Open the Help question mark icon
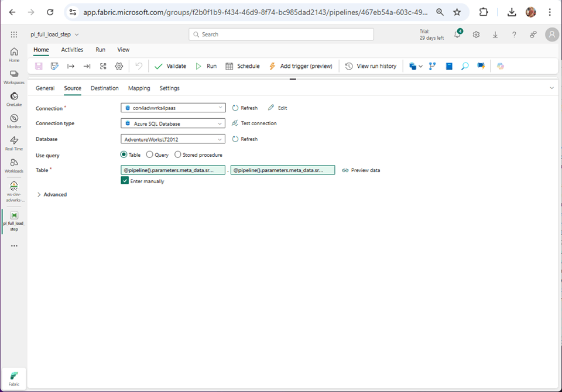The image size is (562, 392). tap(514, 35)
